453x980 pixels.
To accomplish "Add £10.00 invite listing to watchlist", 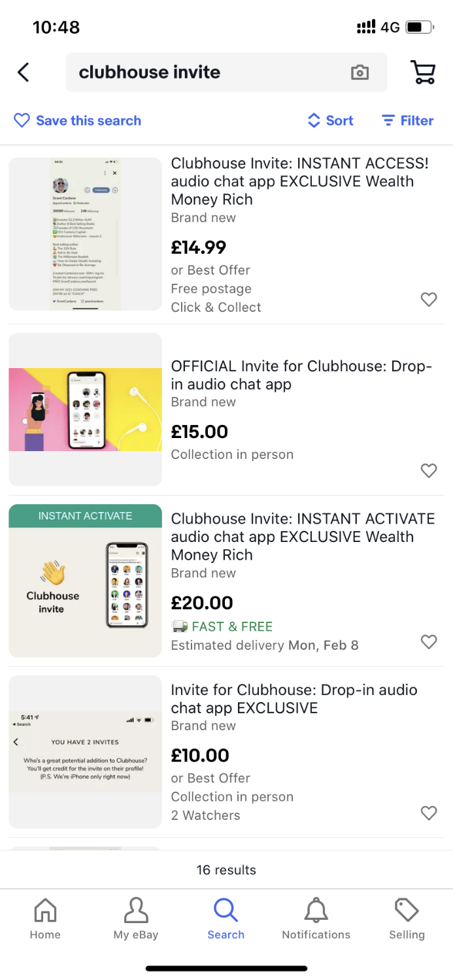I will 428,813.
